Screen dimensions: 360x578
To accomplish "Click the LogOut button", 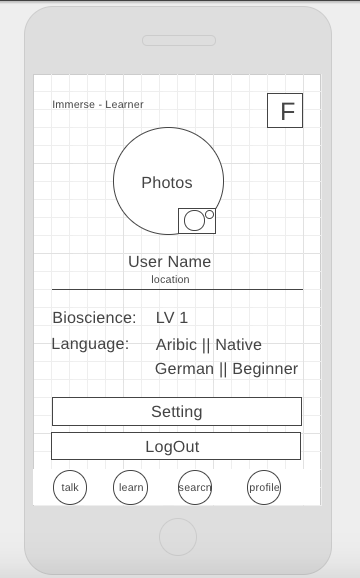I will 176,446.
